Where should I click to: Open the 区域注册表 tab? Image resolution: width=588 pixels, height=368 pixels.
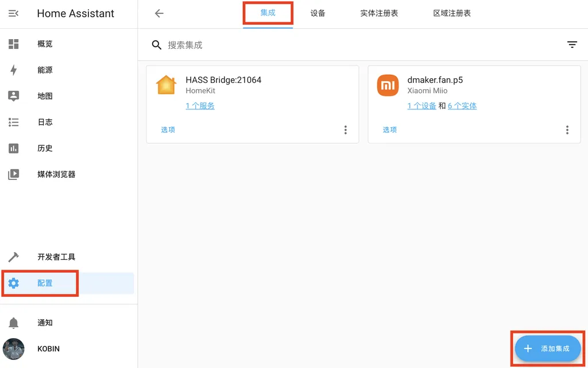pos(451,13)
